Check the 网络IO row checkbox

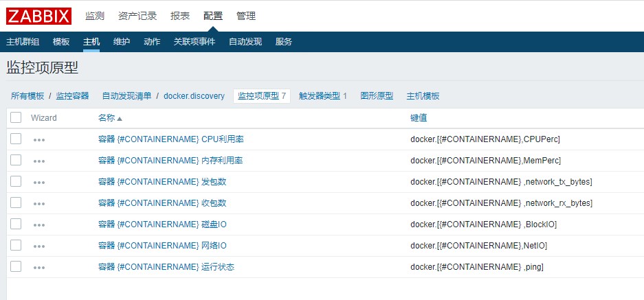tap(16, 245)
